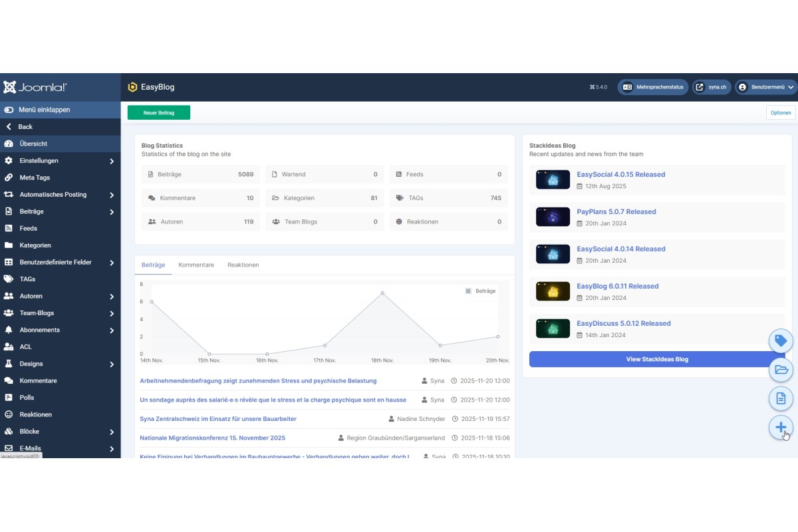This screenshot has width=798, height=532.
Task: Open the ACL sidebar item
Action: pyautogui.click(x=25, y=346)
